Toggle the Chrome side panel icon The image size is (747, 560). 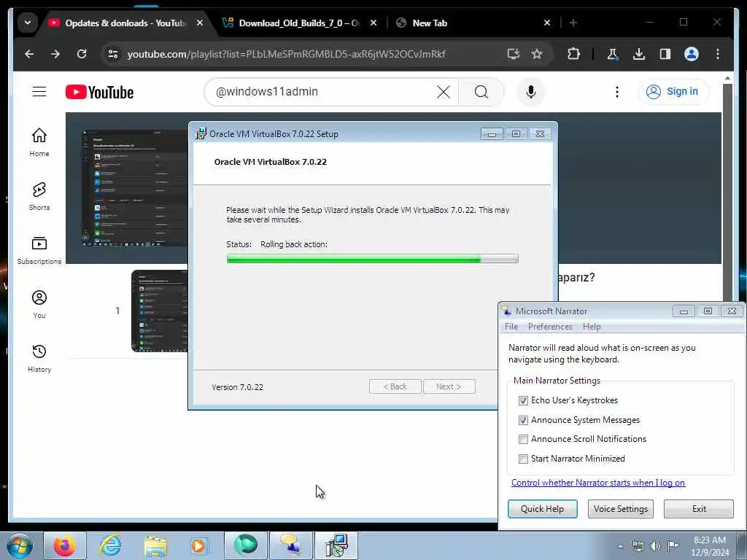coord(665,54)
